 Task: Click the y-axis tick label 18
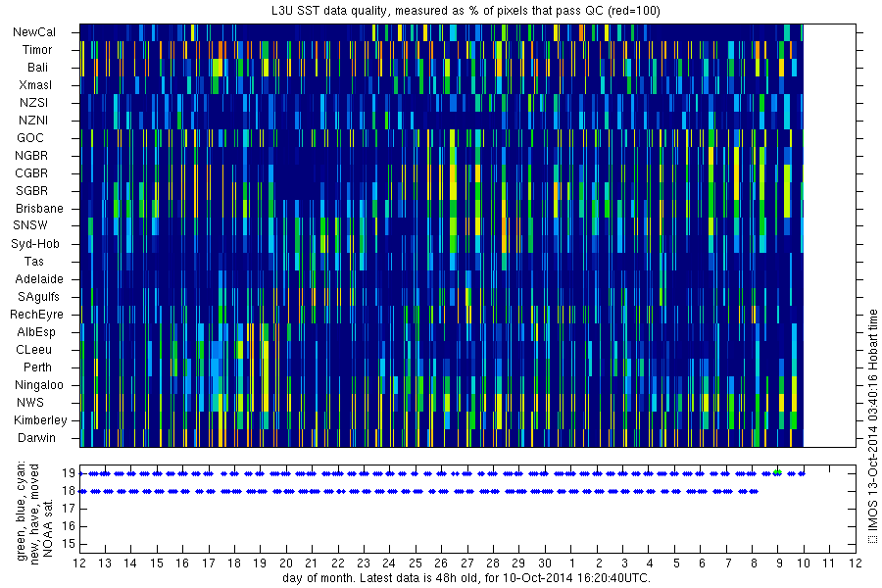[69, 491]
